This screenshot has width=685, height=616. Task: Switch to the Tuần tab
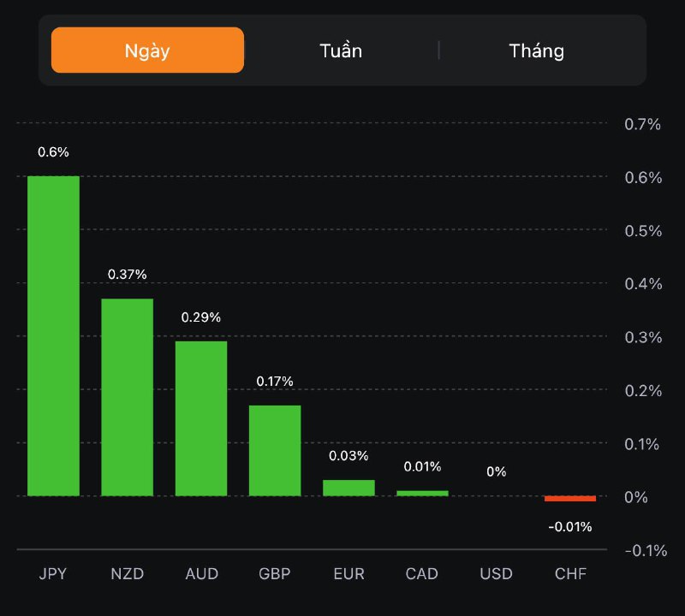(341, 50)
